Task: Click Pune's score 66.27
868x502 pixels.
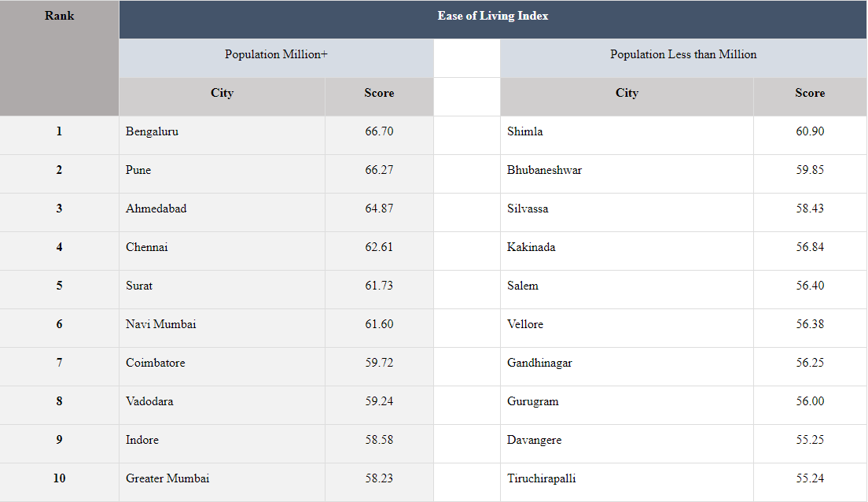Action: point(379,170)
